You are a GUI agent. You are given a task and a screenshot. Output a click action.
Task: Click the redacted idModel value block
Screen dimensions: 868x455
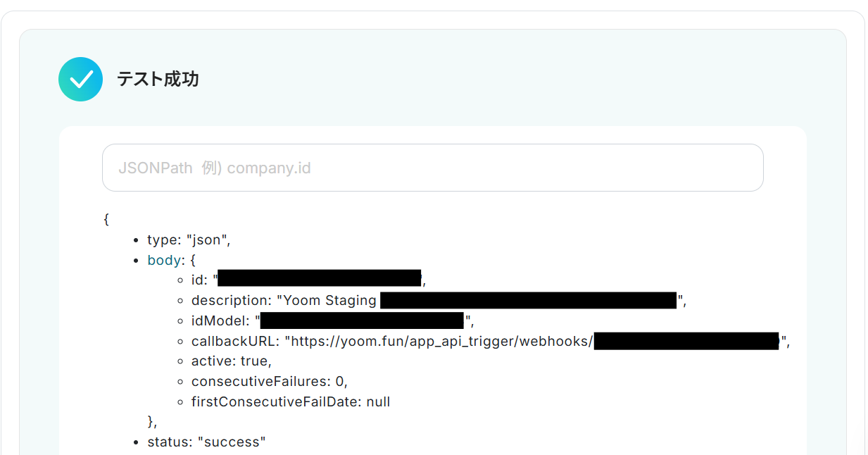[363, 321]
